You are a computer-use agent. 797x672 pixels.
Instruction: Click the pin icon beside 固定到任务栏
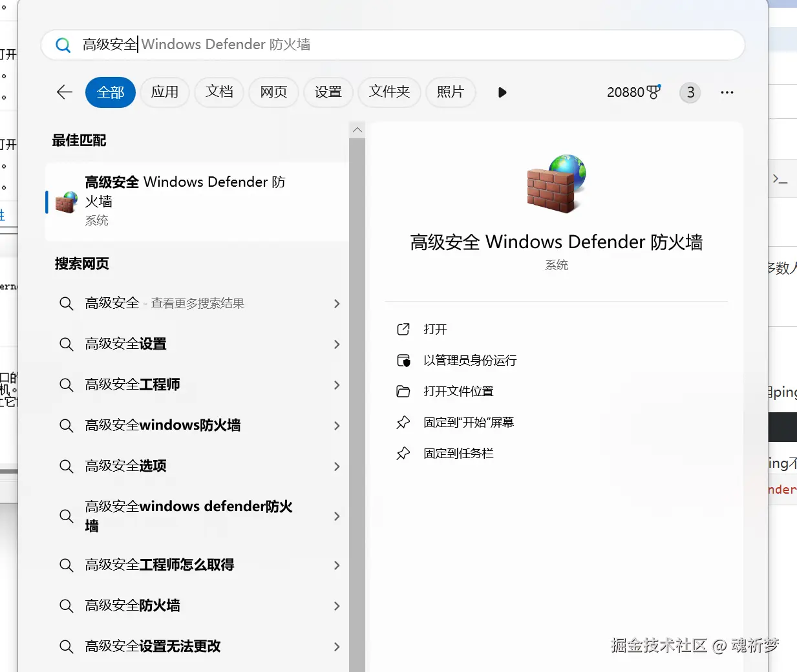point(403,454)
